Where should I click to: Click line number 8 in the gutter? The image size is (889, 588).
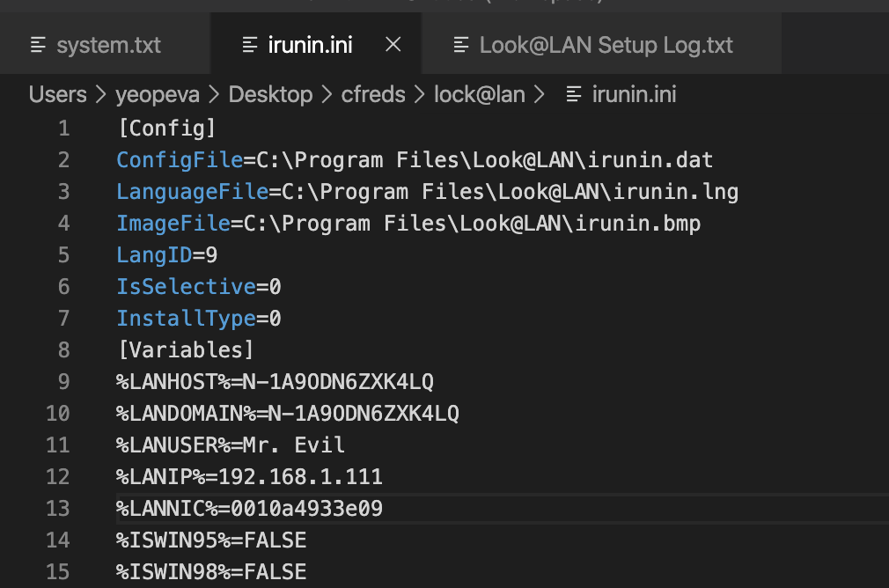click(x=64, y=349)
